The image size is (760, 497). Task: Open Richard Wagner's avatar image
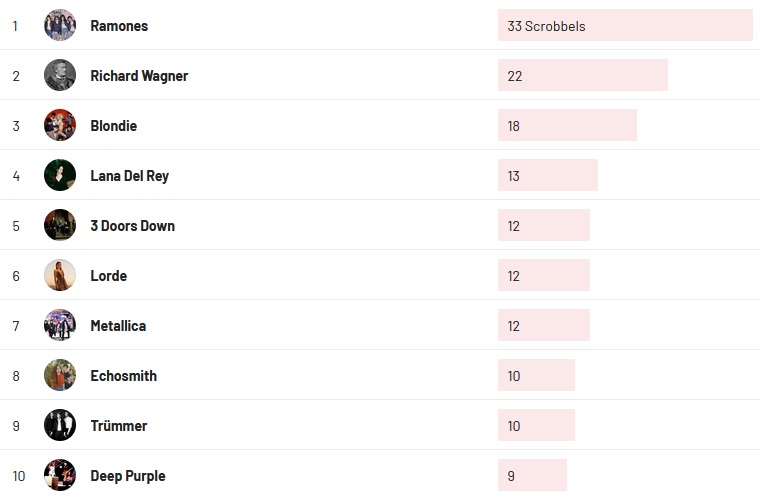(x=60, y=75)
